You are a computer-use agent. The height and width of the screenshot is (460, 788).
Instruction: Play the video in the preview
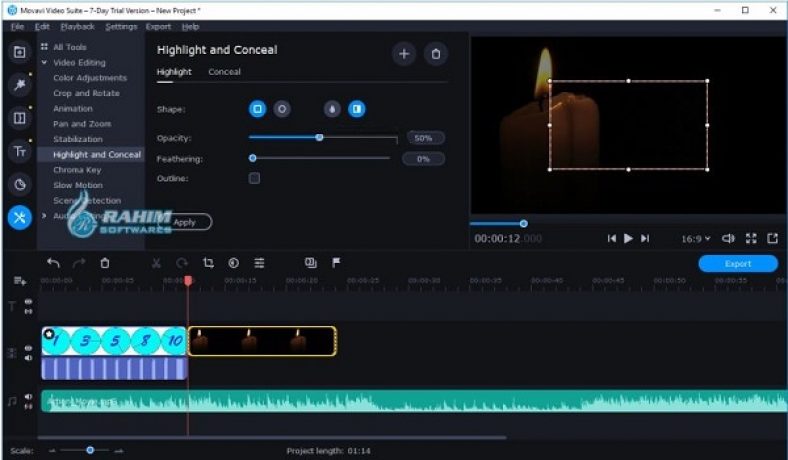coord(628,238)
